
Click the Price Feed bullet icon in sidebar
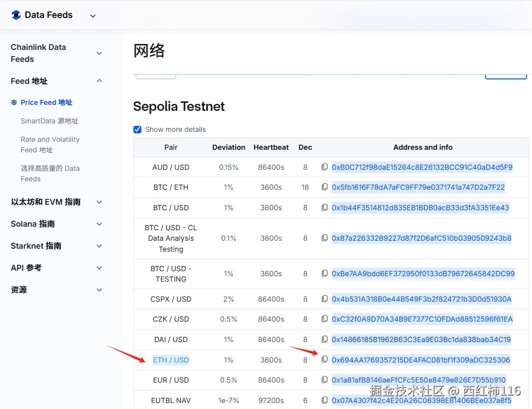(14, 102)
